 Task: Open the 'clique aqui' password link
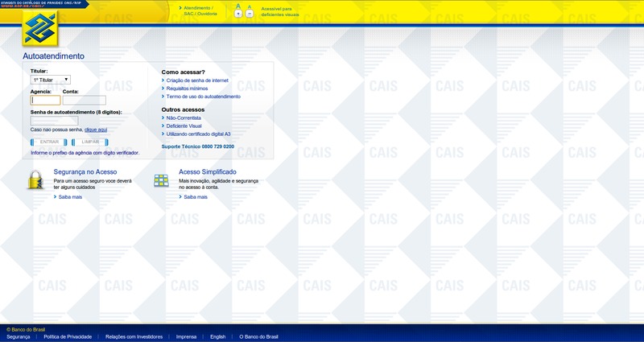(96, 130)
